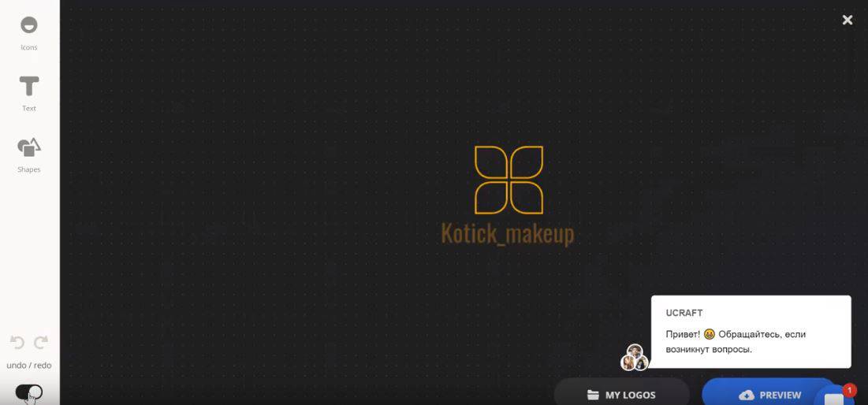Toggle the dark background switch
The height and width of the screenshot is (405, 868).
coord(29,392)
